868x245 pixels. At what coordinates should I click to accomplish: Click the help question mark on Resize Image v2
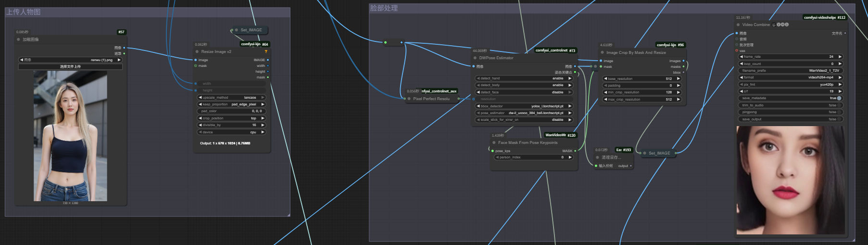(266, 52)
